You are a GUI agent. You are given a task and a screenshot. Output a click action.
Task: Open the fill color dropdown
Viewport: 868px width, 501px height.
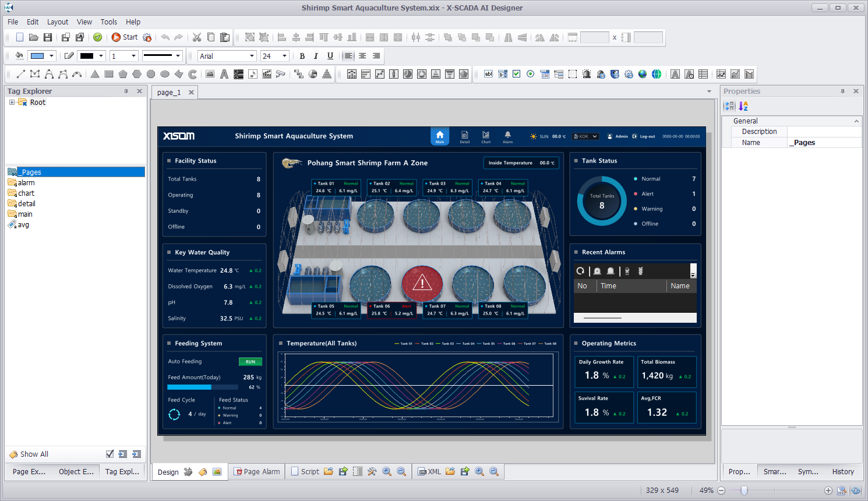(51, 56)
